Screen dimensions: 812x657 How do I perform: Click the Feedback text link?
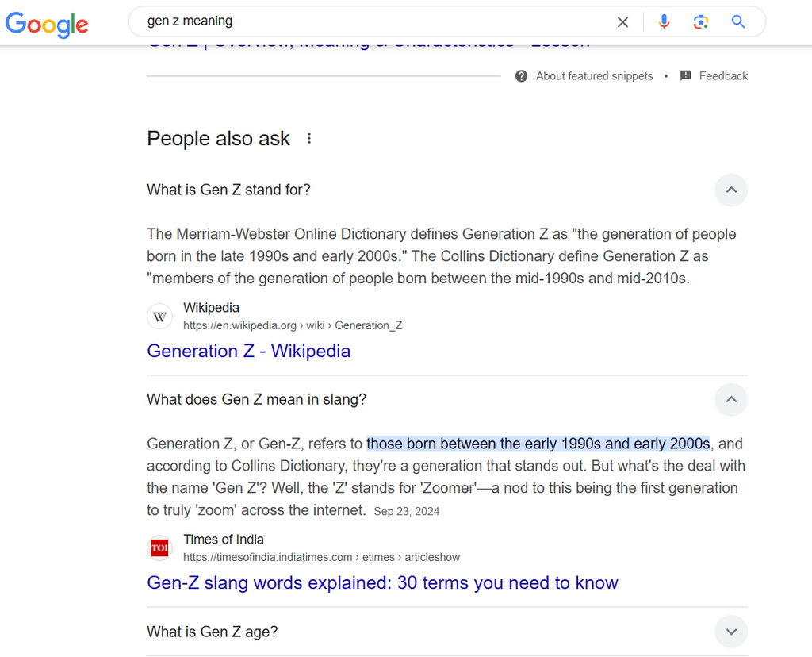pyautogui.click(x=723, y=76)
